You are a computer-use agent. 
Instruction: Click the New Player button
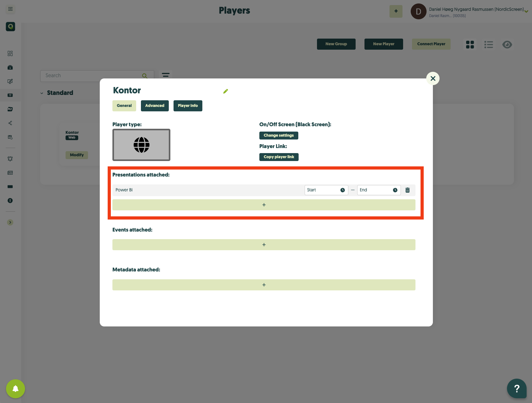tap(384, 44)
